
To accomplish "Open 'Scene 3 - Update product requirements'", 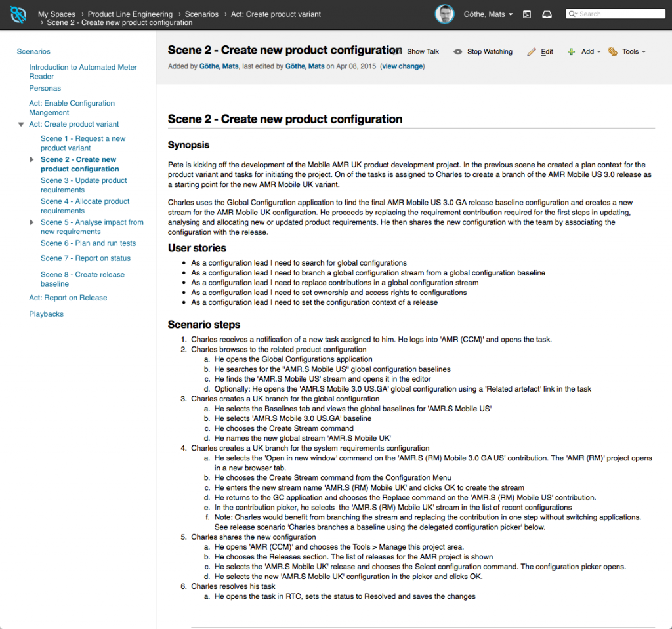I will (x=84, y=186).
